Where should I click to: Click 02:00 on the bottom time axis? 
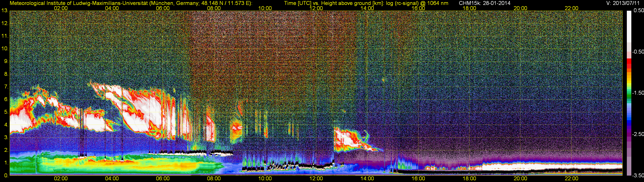coord(61,179)
